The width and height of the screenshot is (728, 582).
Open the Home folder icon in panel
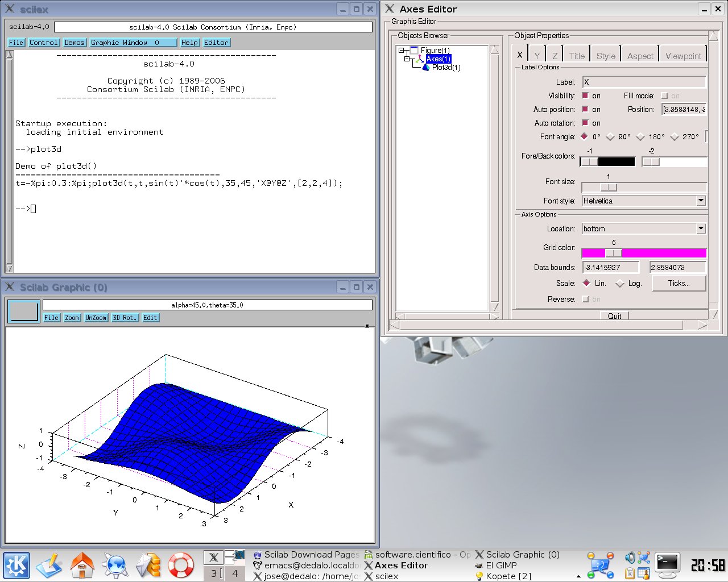82,565
